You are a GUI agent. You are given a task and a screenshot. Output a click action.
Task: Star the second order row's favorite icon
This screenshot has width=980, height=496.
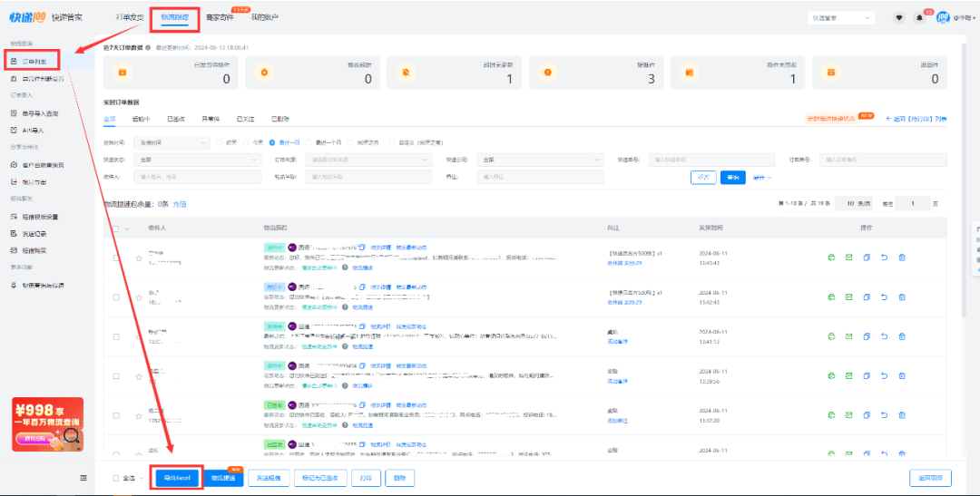(x=139, y=297)
